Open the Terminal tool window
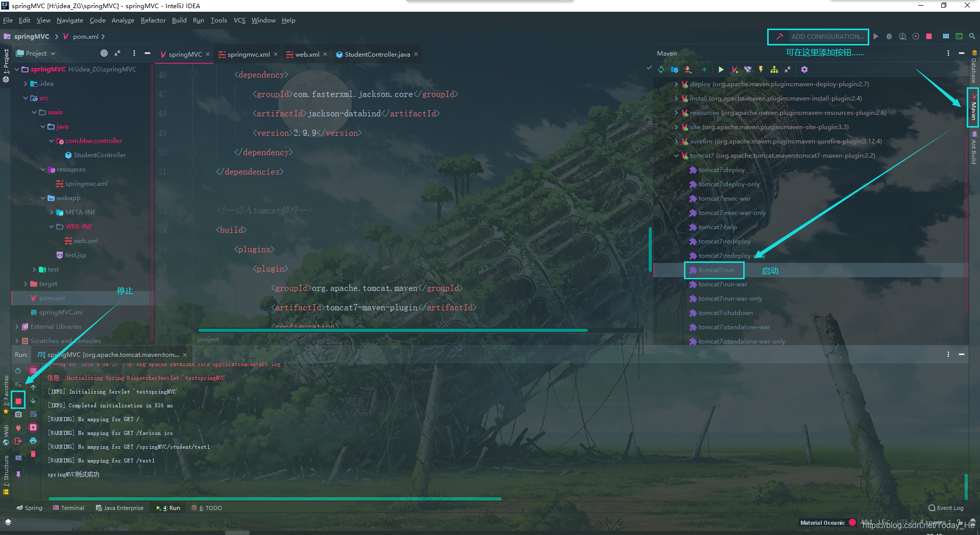The height and width of the screenshot is (535, 980). click(68, 508)
